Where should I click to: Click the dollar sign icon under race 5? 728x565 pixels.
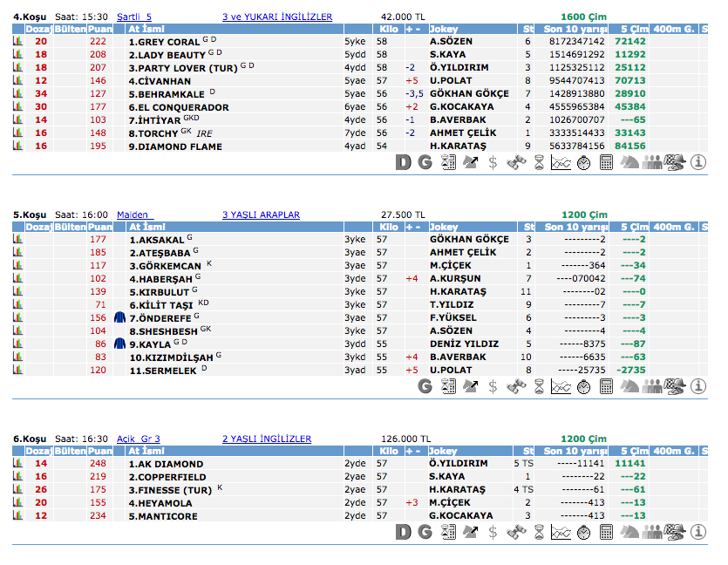coord(493,385)
